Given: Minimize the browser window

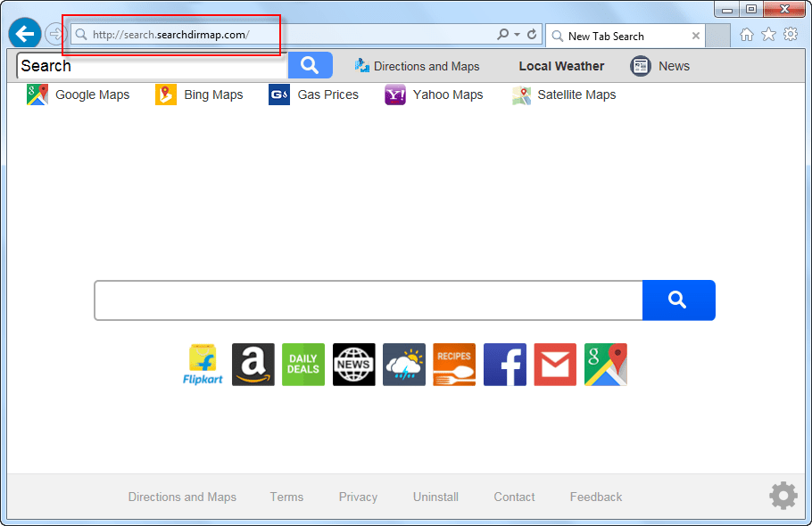Looking at the screenshot, I should 727,10.
